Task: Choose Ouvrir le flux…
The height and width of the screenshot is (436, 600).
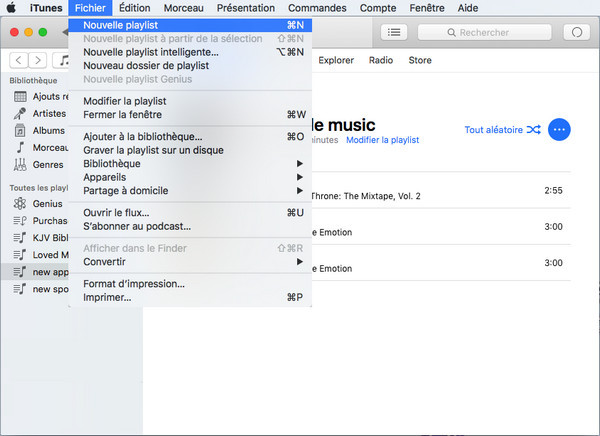Action: (190, 212)
